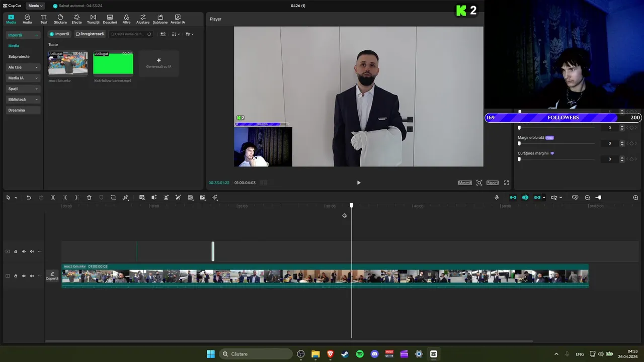Split the clip at playhead
644x362 pixels.
(x=53, y=198)
